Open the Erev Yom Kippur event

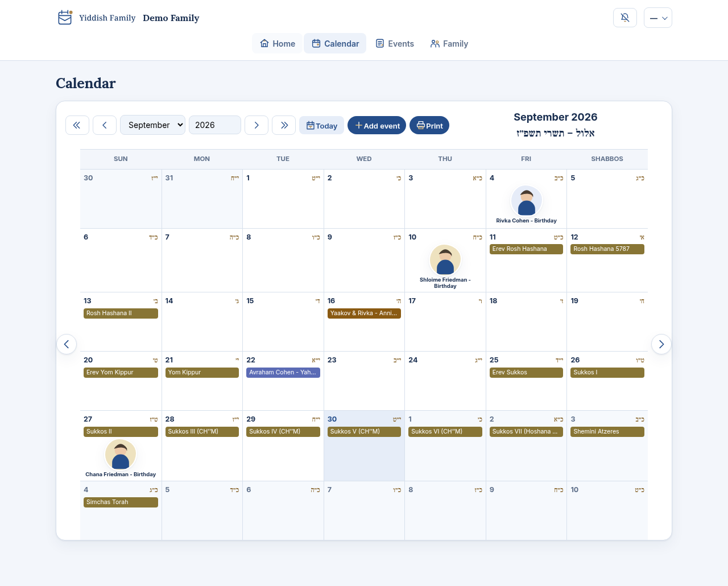[x=121, y=373]
